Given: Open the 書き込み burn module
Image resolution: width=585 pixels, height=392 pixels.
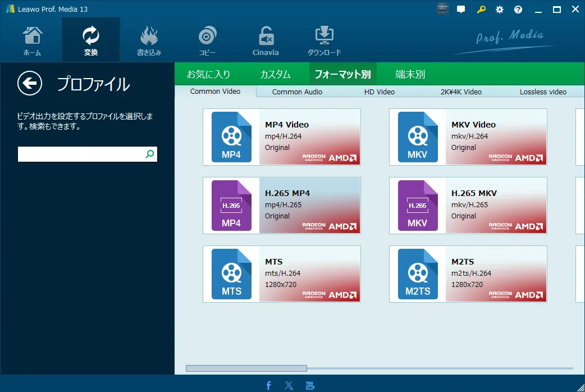Looking at the screenshot, I should [149, 40].
